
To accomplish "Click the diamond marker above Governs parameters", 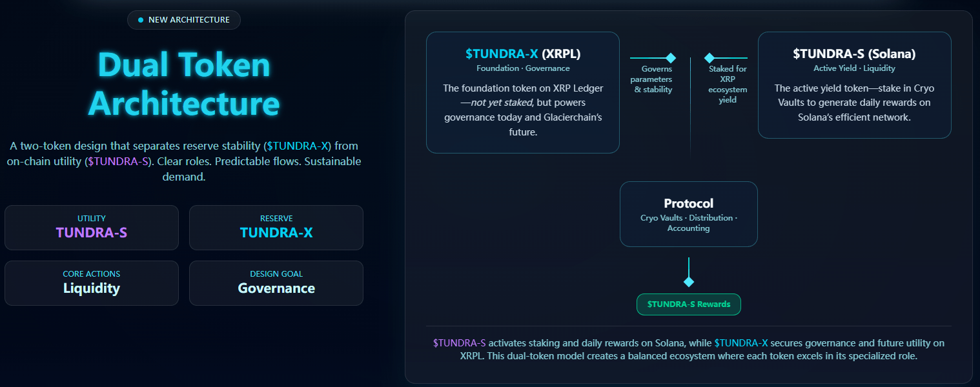I will [x=671, y=58].
